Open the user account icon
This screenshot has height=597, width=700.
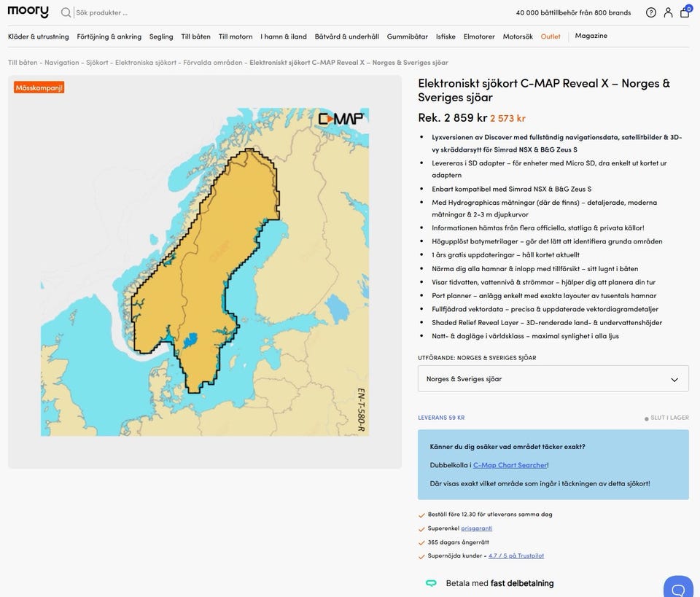coord(668,12)
